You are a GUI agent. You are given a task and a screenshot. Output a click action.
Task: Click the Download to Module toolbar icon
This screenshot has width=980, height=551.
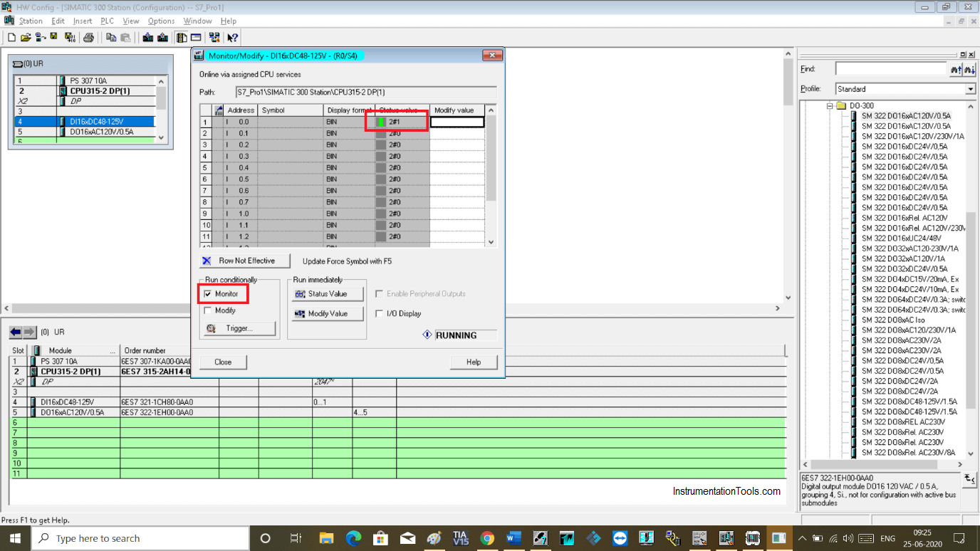click(x=148, y=38)
